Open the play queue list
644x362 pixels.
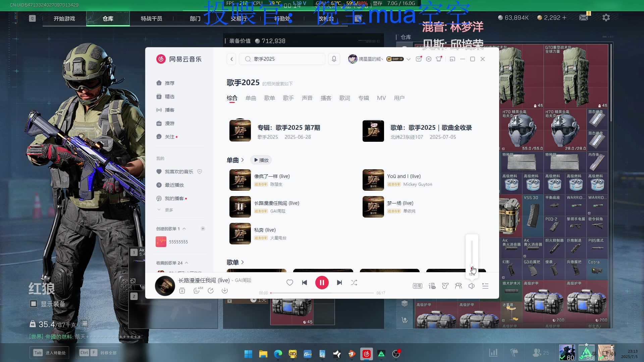(485, 286)
